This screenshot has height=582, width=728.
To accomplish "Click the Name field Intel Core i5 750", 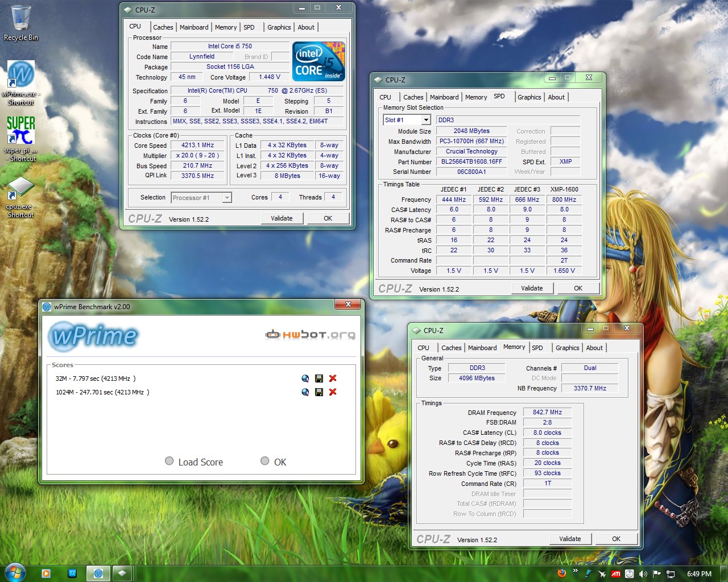I will (230, 47).
